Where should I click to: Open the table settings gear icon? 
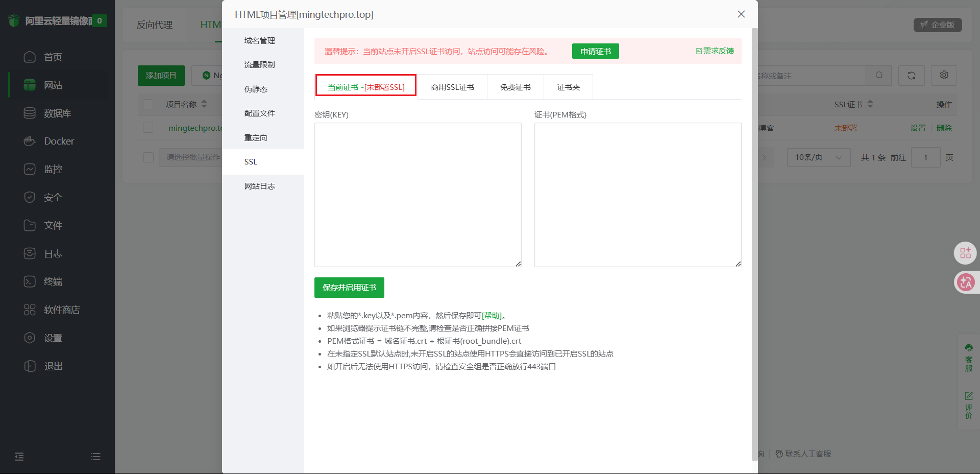pos(944,76)
